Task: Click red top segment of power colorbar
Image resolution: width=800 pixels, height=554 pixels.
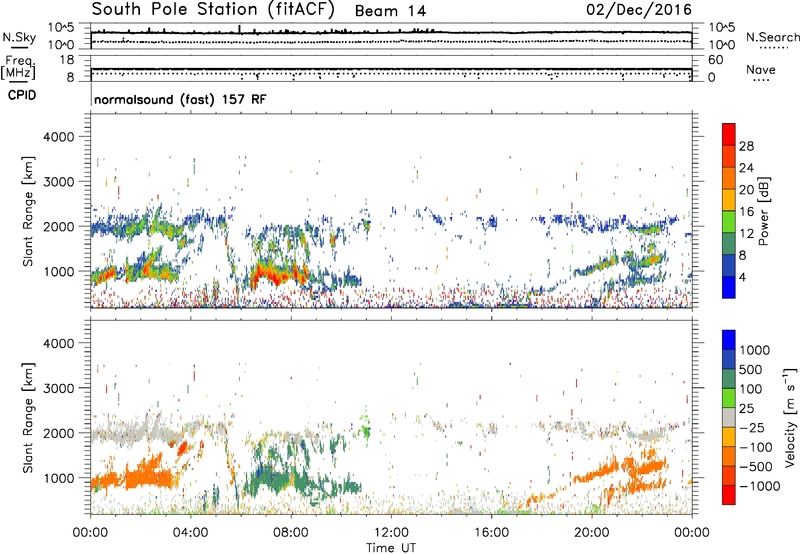Action: (x=729, y=135)
